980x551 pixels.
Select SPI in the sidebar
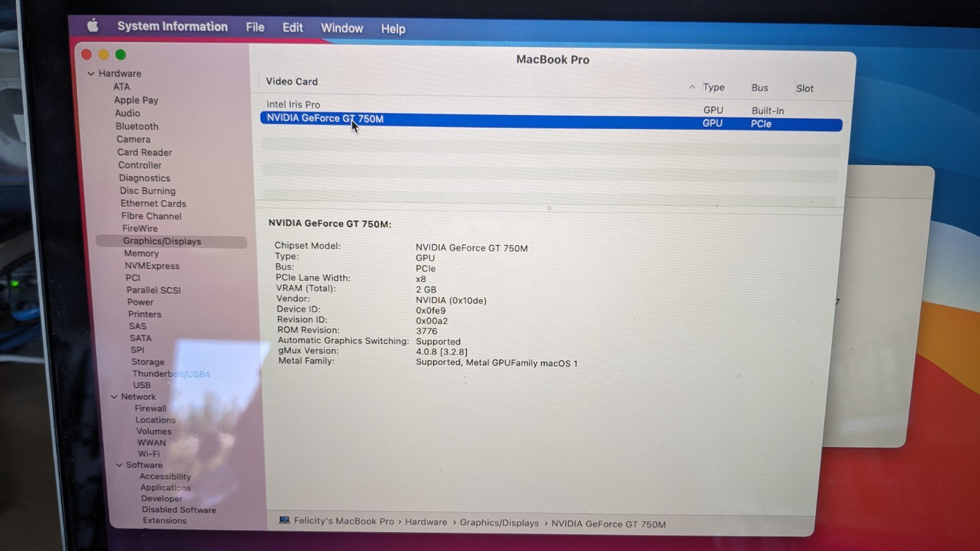tap(137, 350)
